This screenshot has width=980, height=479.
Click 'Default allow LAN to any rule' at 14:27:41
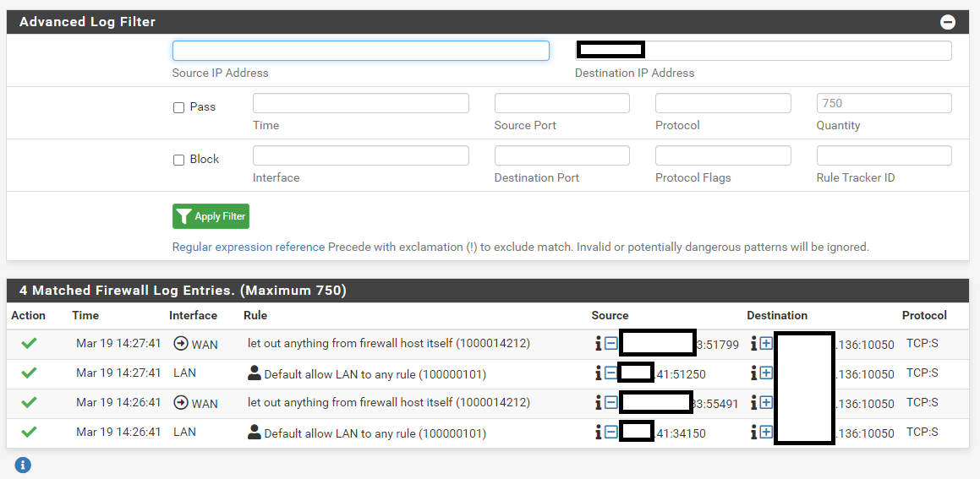click(x=375, y=375)
